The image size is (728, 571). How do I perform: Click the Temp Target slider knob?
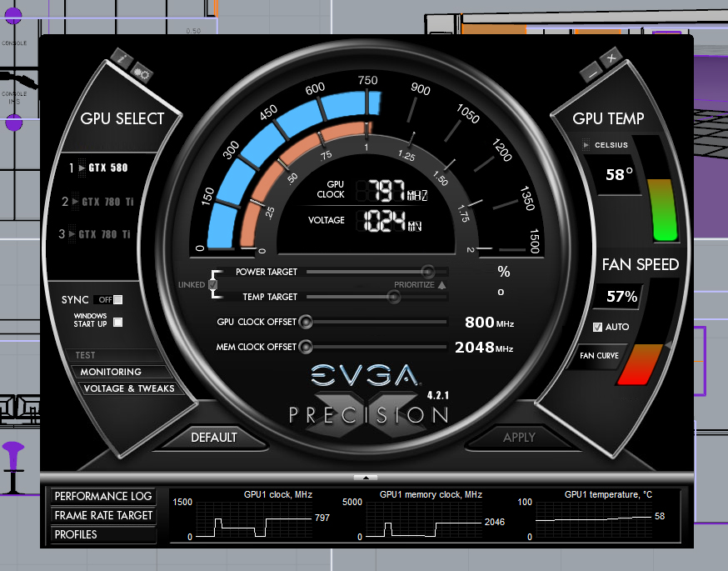394,297
